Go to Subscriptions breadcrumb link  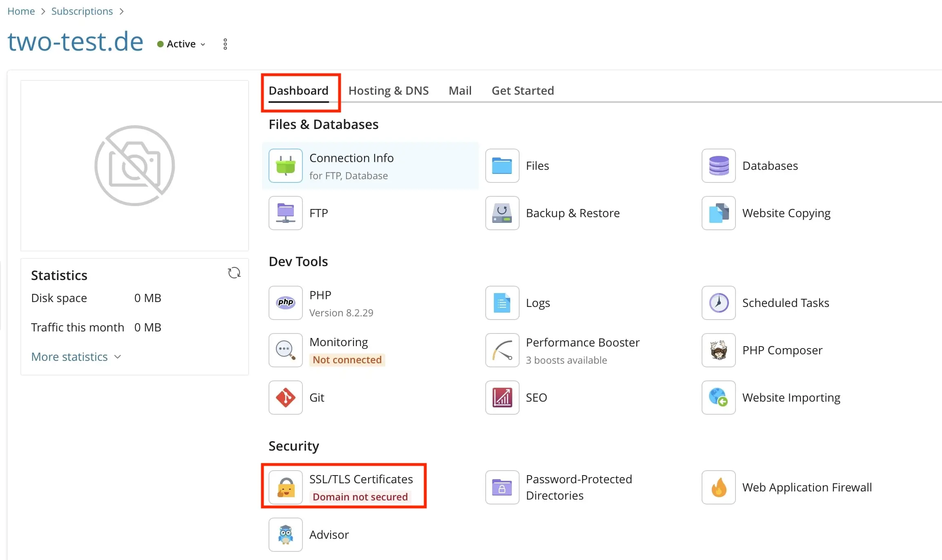tap(82, 11)
